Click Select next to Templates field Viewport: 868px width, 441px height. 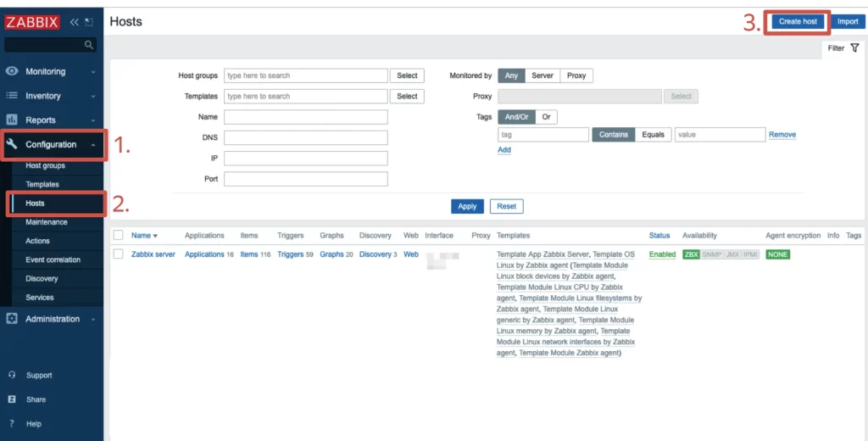[x=407, y=97]
